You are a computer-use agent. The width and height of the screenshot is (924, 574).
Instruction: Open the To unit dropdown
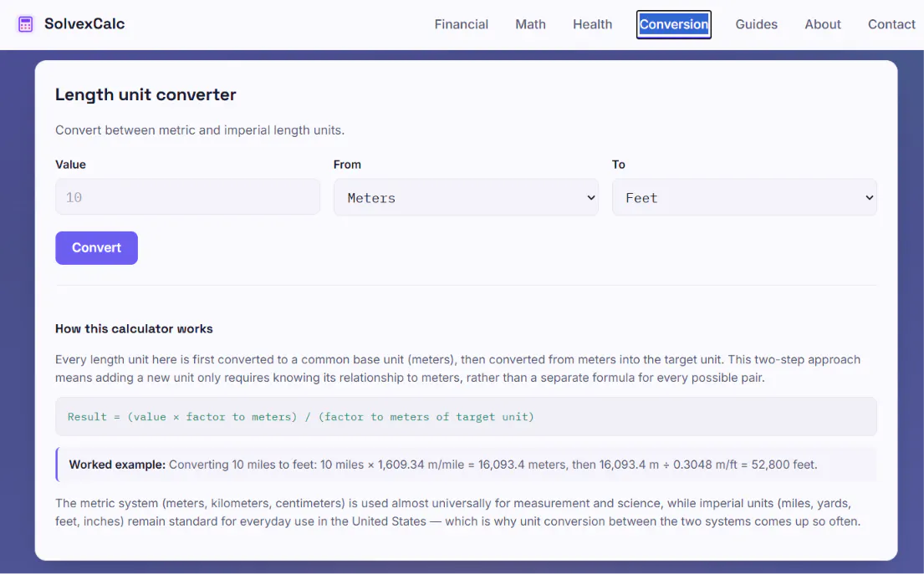pyautogui.click(x=743, y=197)
